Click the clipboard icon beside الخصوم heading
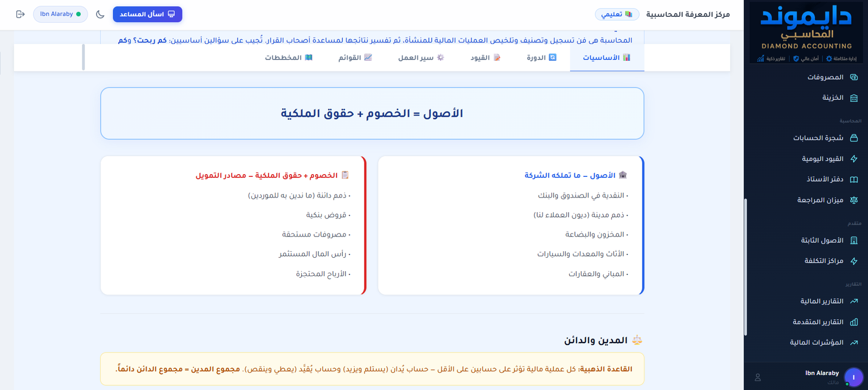The image size is (868, 390). click(x=345, y=175)
